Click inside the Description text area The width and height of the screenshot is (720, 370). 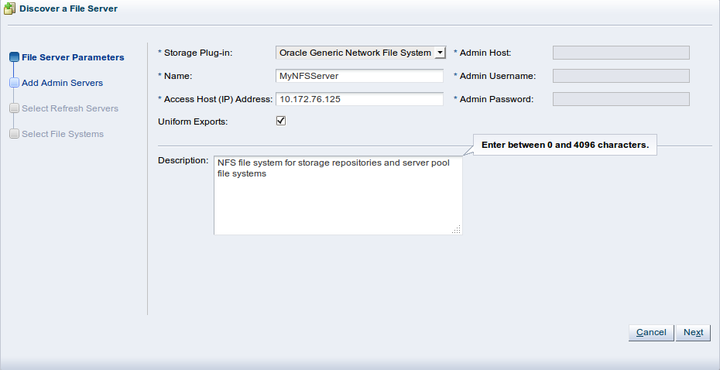(x=338, y=196)
